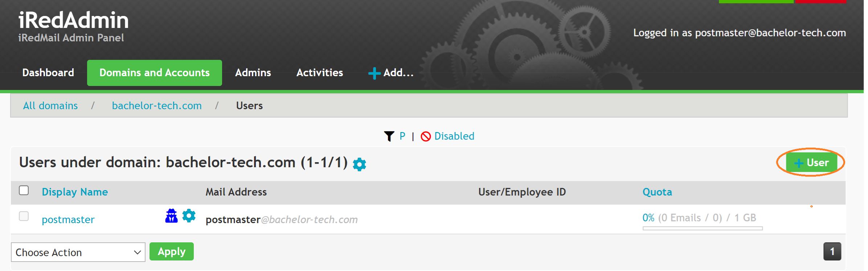Screen dimensions: 868x271
Task: Open the All domains breadcrumb link
Action: tap(50, 106)
